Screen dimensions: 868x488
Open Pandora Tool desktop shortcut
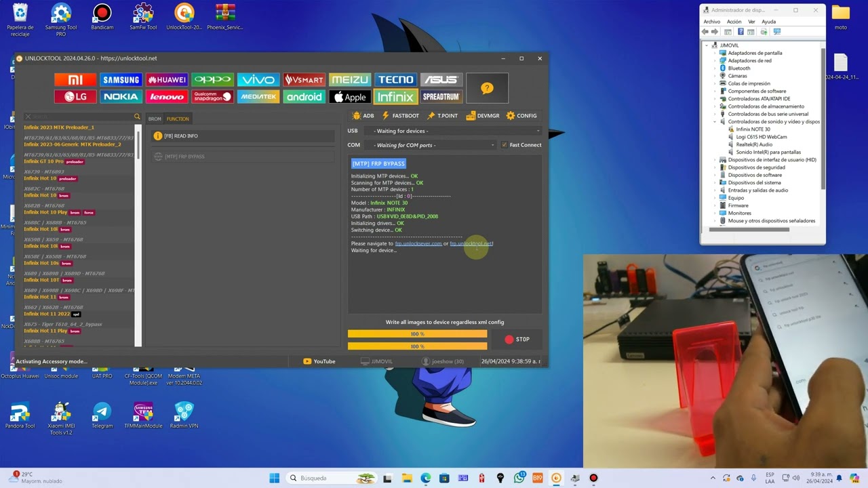pyautogui.click(x=20, y=415)
